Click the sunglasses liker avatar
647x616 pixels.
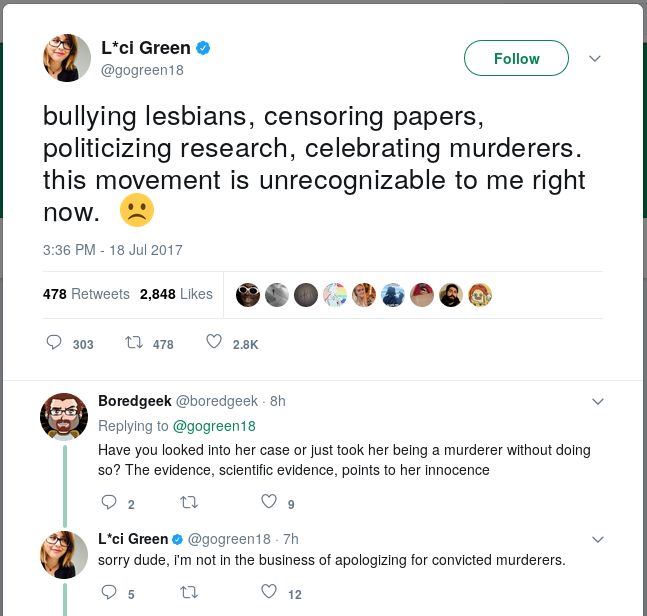click(x=248, y=295)
